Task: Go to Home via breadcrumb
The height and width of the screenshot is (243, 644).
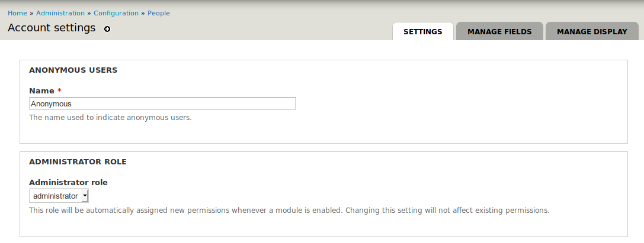Action: (x=17, y=13)
